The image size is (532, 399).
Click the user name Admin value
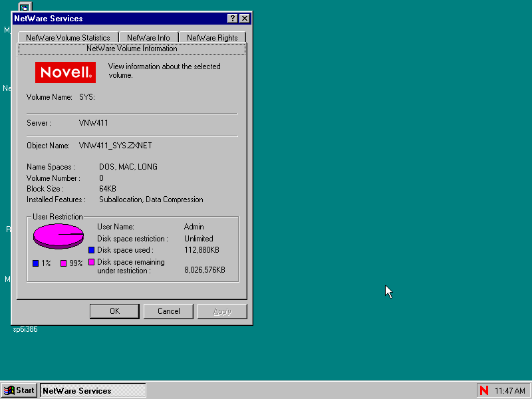tap(194, 227)
